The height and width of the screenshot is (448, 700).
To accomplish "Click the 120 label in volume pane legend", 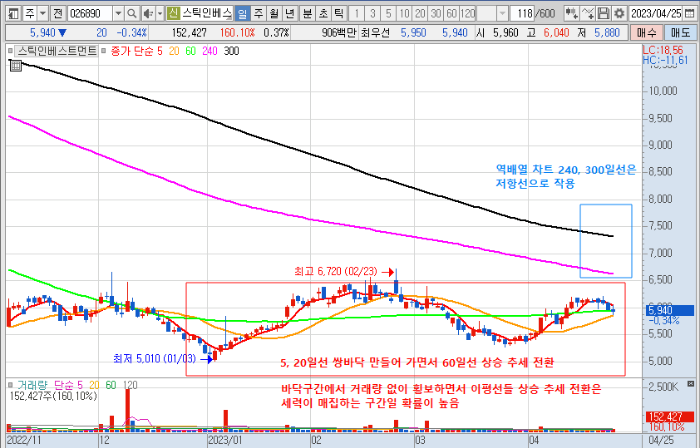I will tap(130, 385).
